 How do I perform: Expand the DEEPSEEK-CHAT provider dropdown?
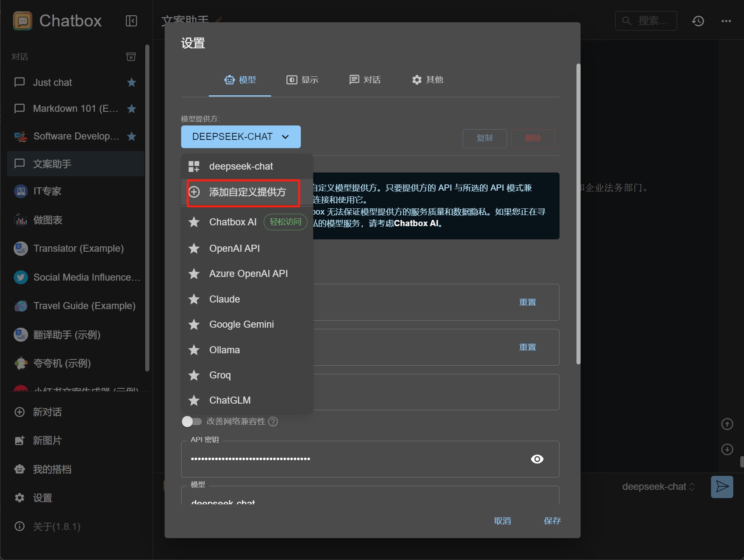[241, 137]
